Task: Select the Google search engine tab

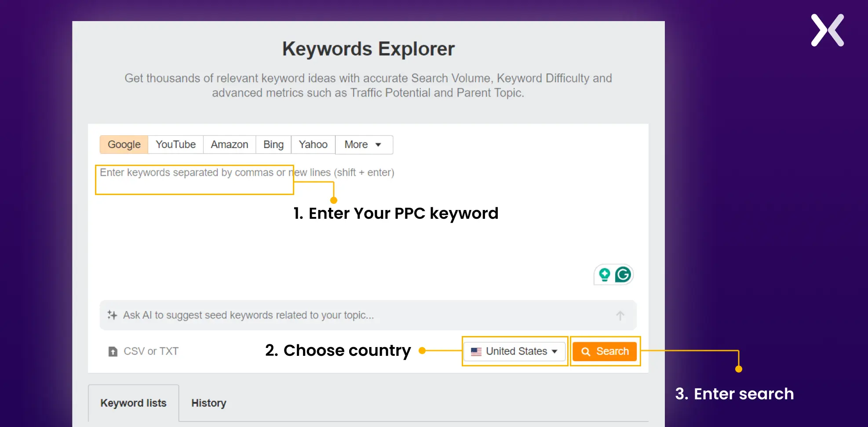Action: (x=124, y=145)
